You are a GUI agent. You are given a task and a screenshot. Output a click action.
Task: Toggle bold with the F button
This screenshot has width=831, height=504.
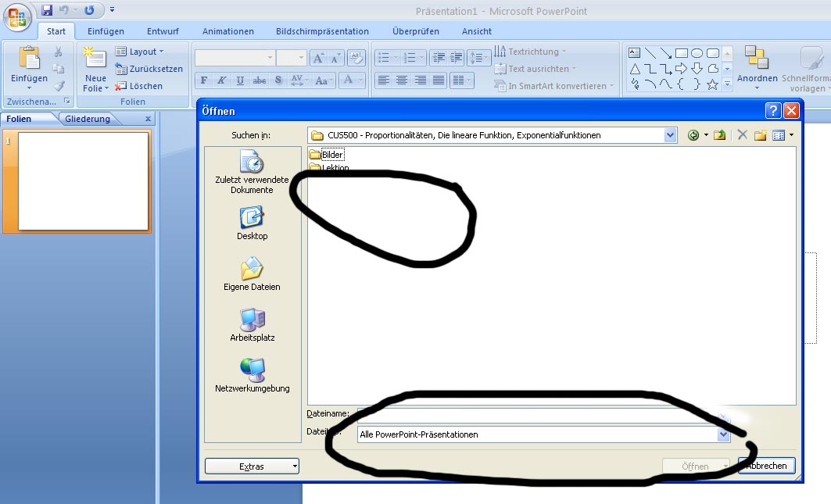click(x=203, y=80)
